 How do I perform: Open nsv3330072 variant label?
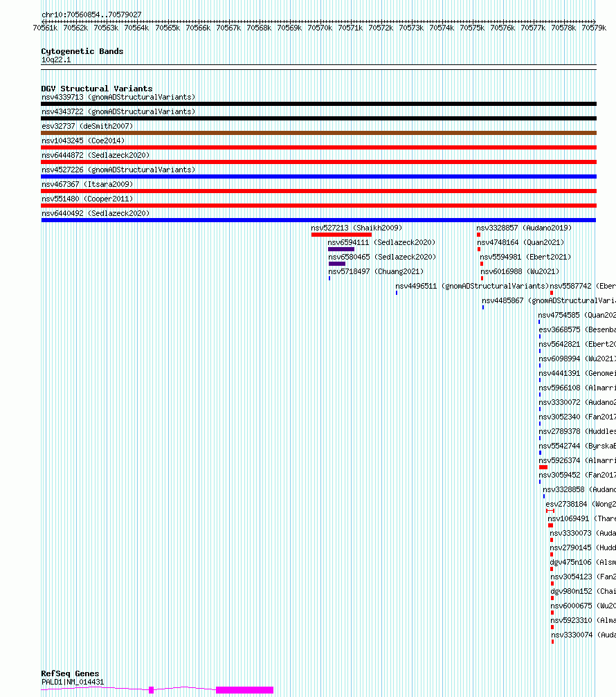[577, 402]
